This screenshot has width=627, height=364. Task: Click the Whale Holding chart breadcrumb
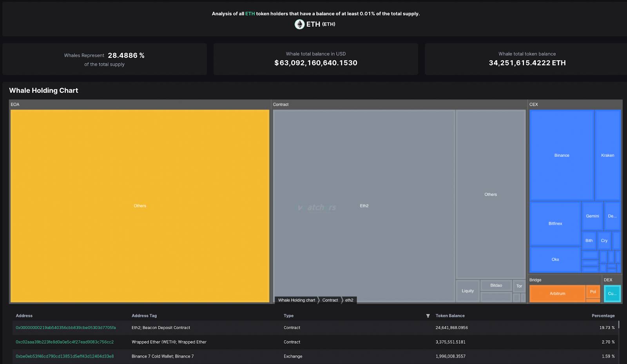tap(297, 300)
